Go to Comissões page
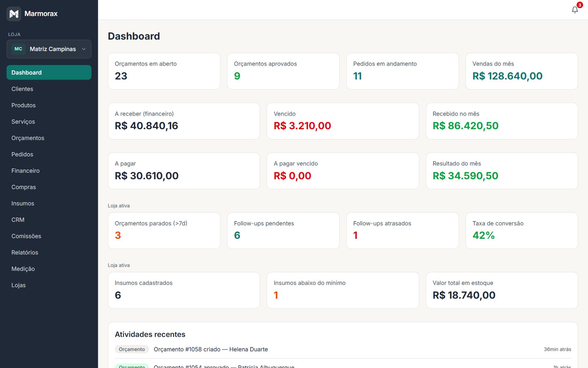This screenshot has height=368, width=588. [x=49, y=236]
